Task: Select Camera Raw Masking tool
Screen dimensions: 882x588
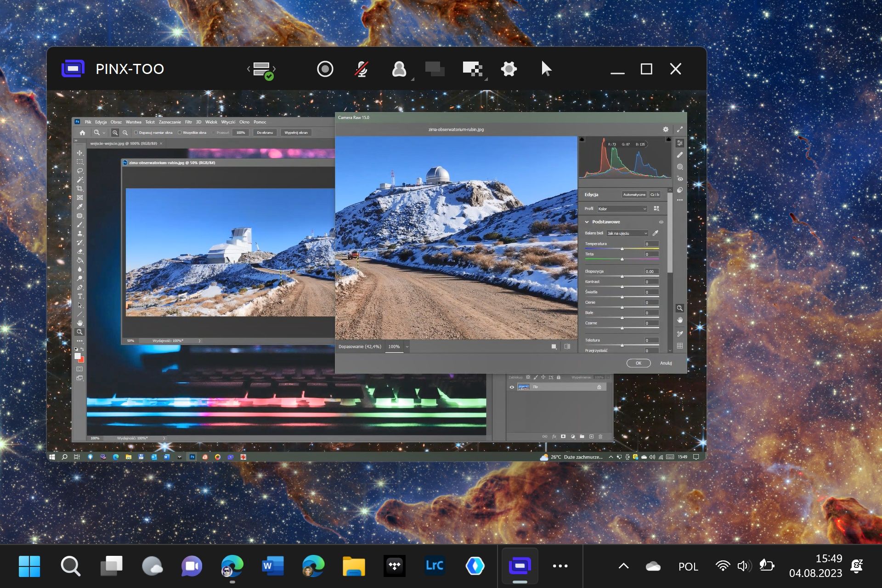Action: (x=680, y=167)
